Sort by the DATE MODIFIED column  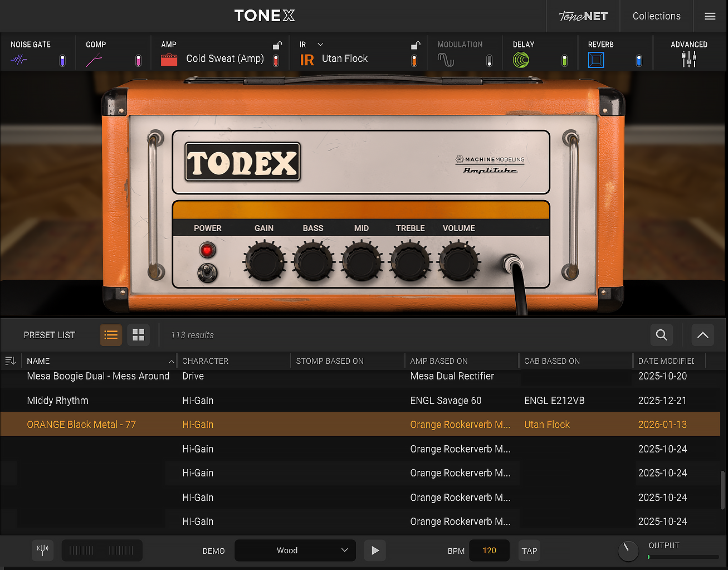[670, 361]
